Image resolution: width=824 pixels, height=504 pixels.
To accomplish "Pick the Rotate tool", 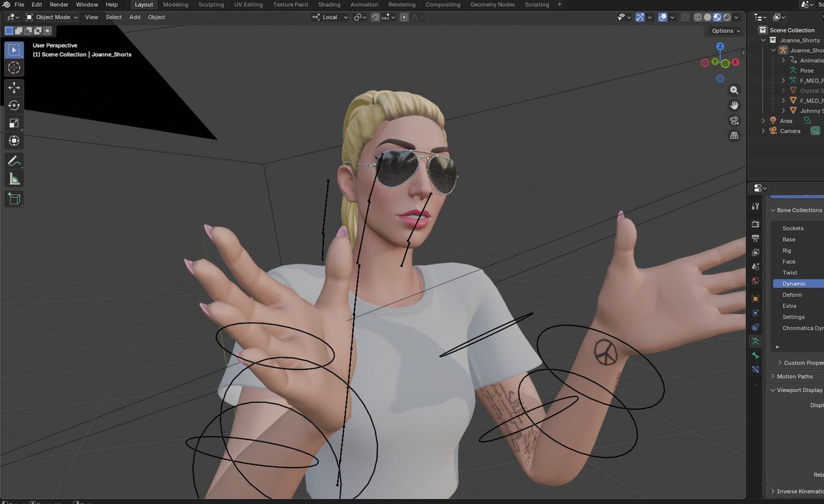I will coord(14,106).
